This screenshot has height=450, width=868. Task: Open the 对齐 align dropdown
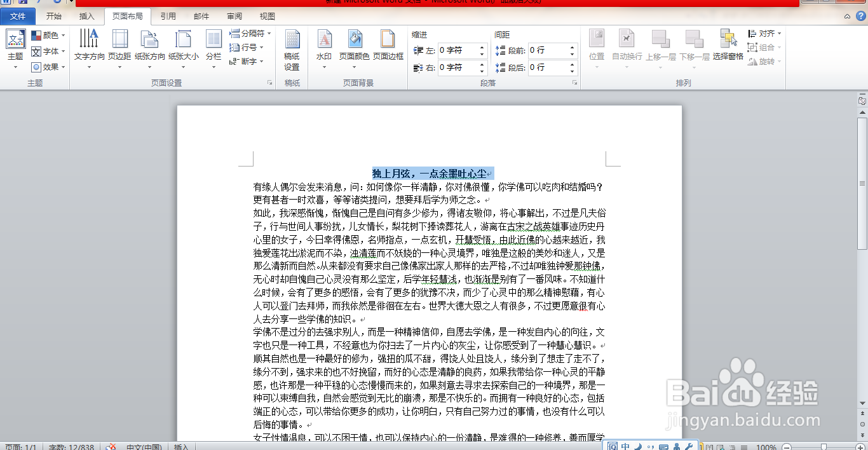coord(764,34)
